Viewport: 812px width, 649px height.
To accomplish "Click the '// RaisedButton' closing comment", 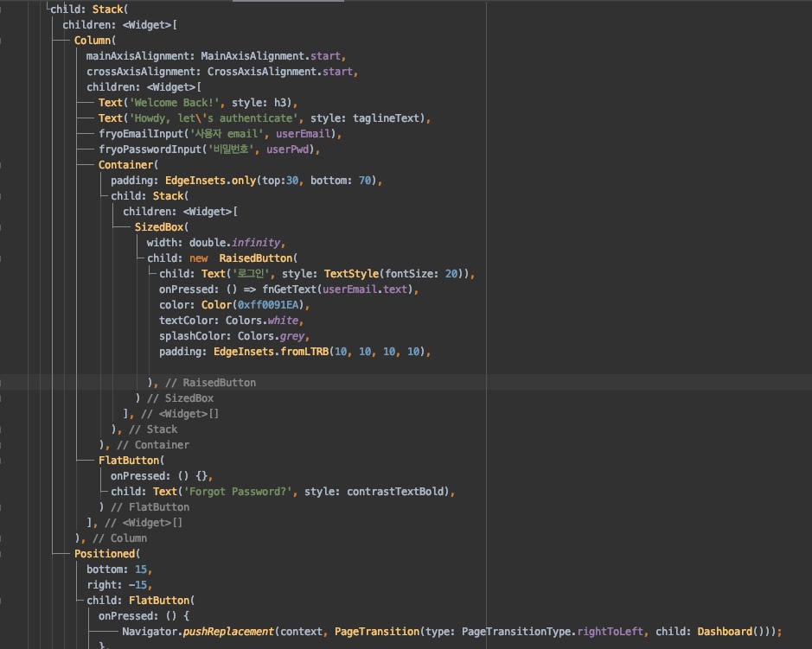I will click(x=210, y=383).
